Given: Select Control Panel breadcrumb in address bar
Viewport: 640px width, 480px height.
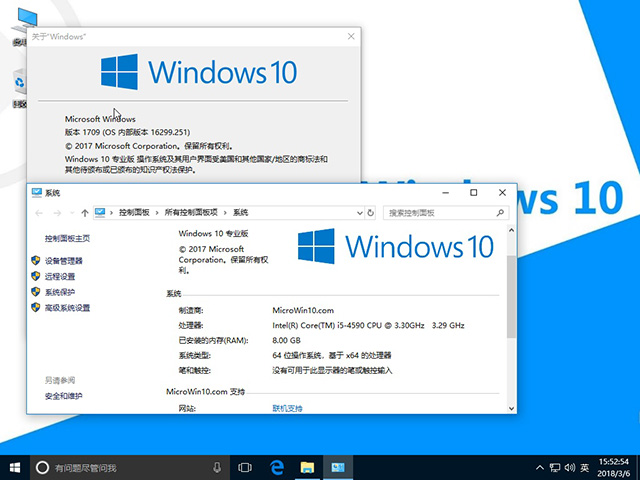Looking at the screenshot, I should pos(134,213).
